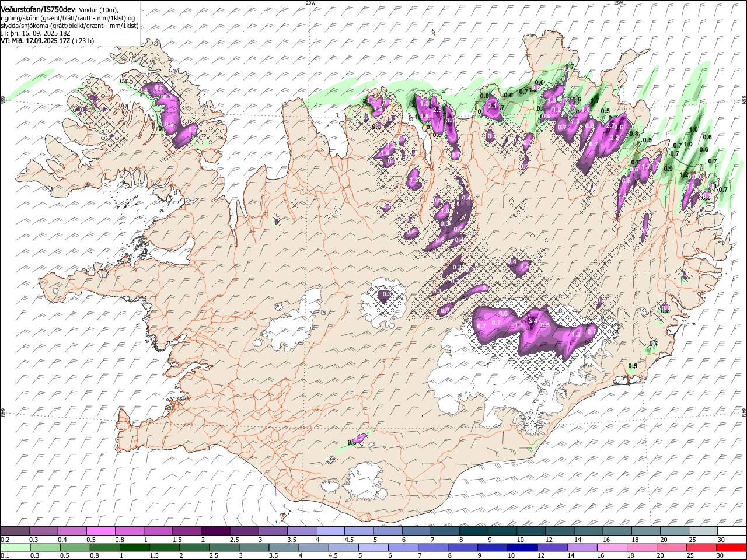
Task: Pick the 4.5 swatch in the rain scale
Action: tap(343, 547)
